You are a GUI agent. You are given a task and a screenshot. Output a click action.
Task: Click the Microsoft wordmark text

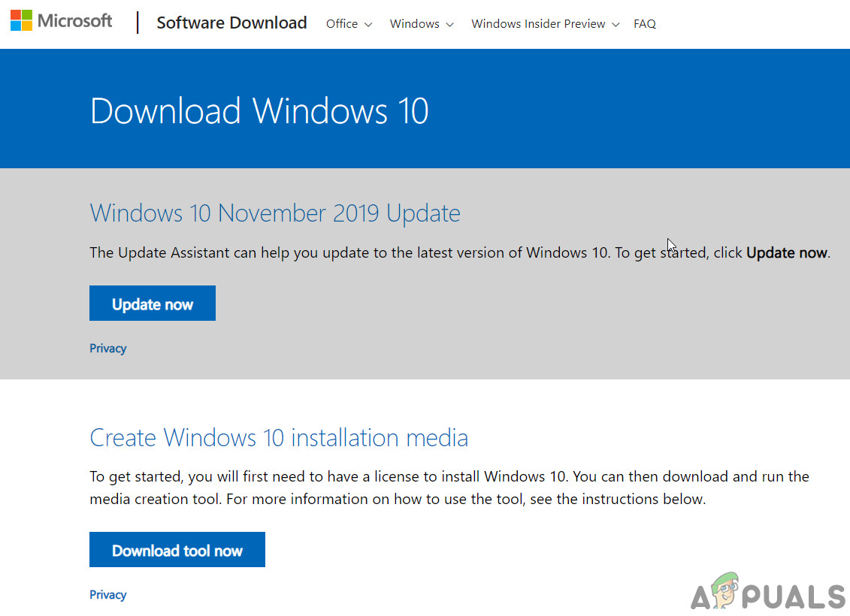(x=74, y=21)
